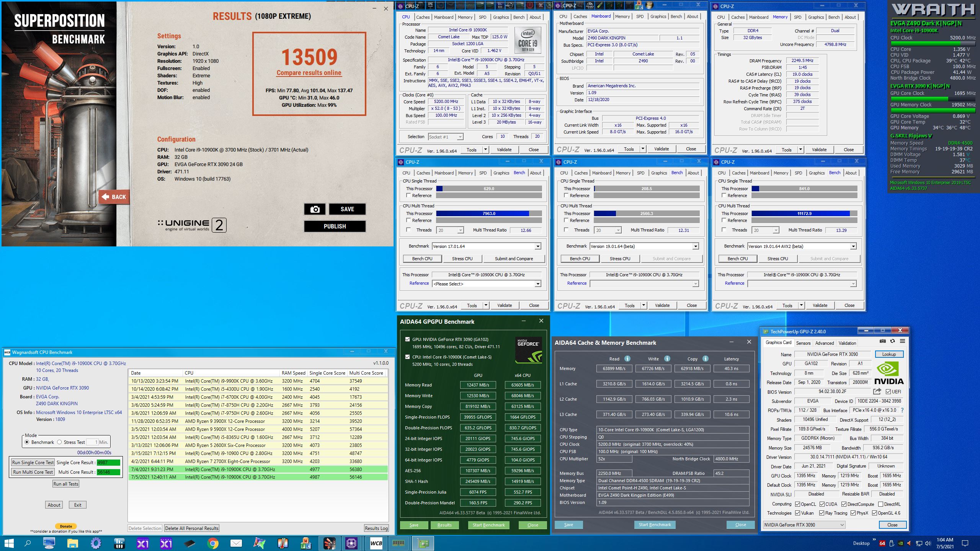Screen dimensions: 980x551
Task: Click Memory Read info icon in AIDA64
Action: pyautogui.click(x=627, y=359)
